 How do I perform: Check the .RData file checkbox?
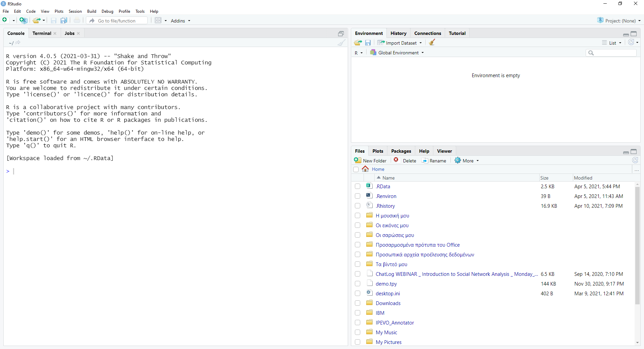click(358, 186)
